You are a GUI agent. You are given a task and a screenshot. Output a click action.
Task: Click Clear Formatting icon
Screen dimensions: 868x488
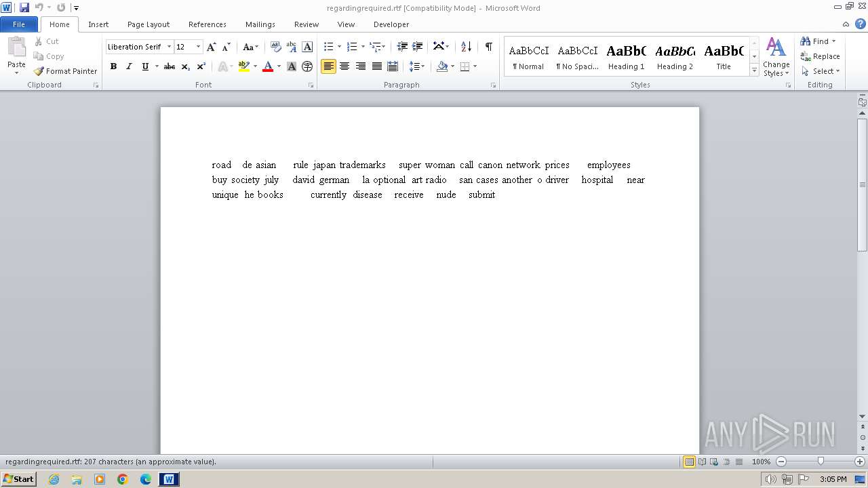point(276,47)
